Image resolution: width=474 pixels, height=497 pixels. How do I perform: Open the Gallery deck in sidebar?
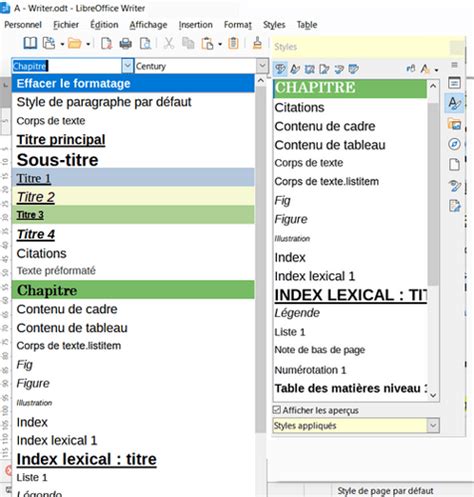454,124
